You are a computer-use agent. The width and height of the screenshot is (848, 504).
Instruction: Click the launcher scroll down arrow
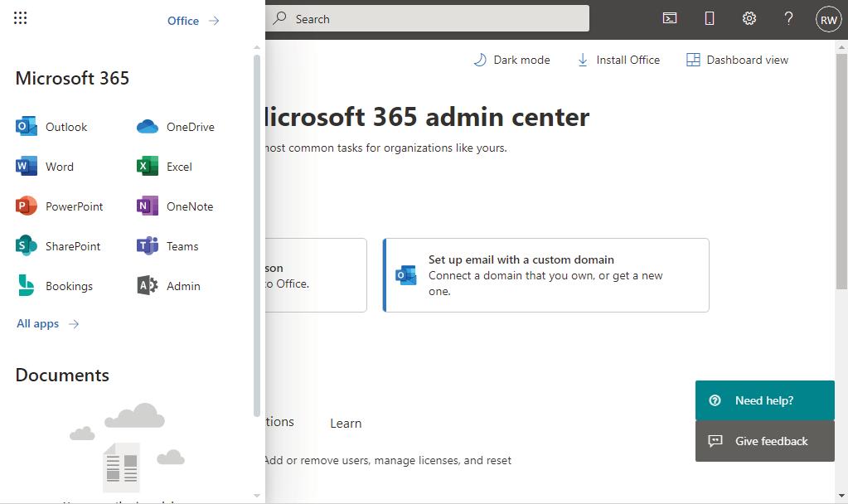point(257,496)
